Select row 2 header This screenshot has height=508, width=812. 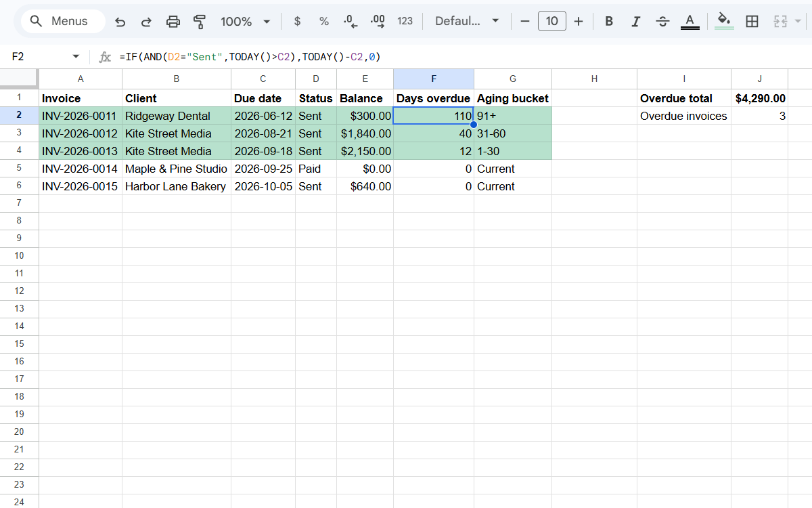(20, 116)
